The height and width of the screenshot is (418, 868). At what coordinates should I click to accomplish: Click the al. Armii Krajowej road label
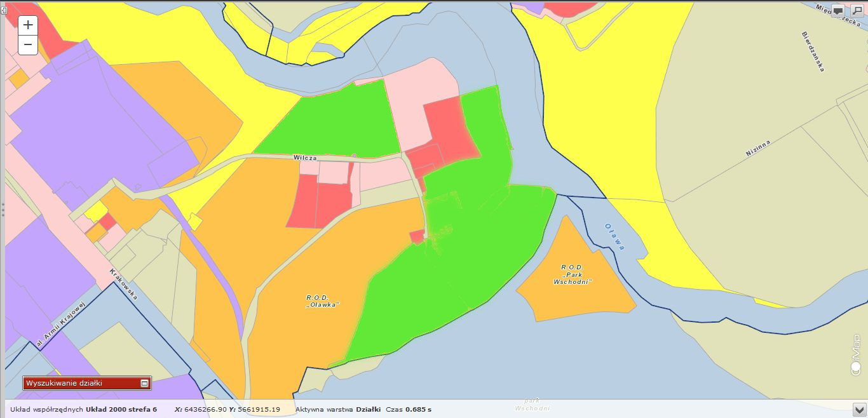click(60, 325)
